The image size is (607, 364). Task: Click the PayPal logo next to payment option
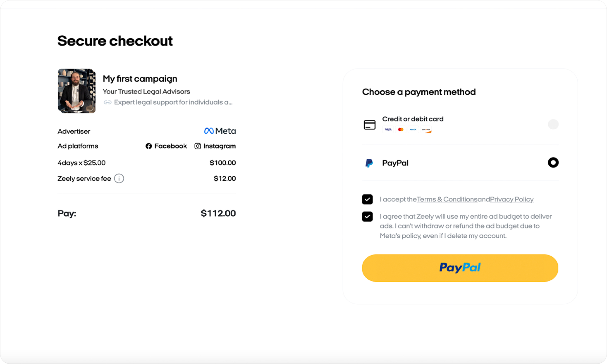(369, 163)
